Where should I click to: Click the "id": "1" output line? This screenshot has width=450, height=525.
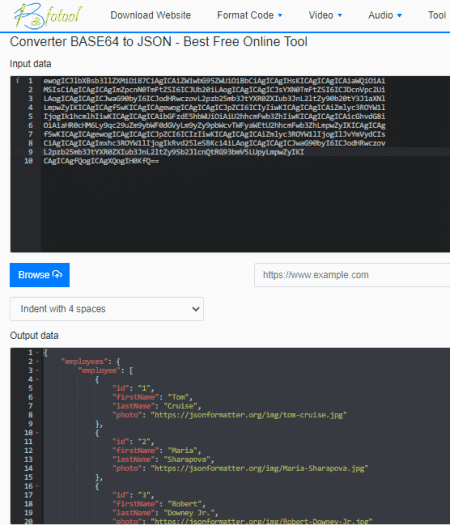(133, 388)
